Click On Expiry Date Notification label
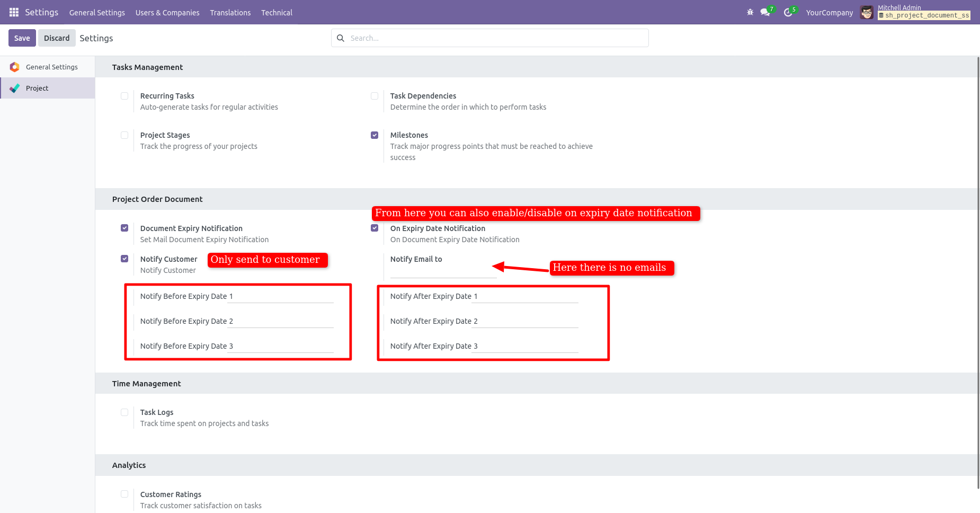 point(438,228)
